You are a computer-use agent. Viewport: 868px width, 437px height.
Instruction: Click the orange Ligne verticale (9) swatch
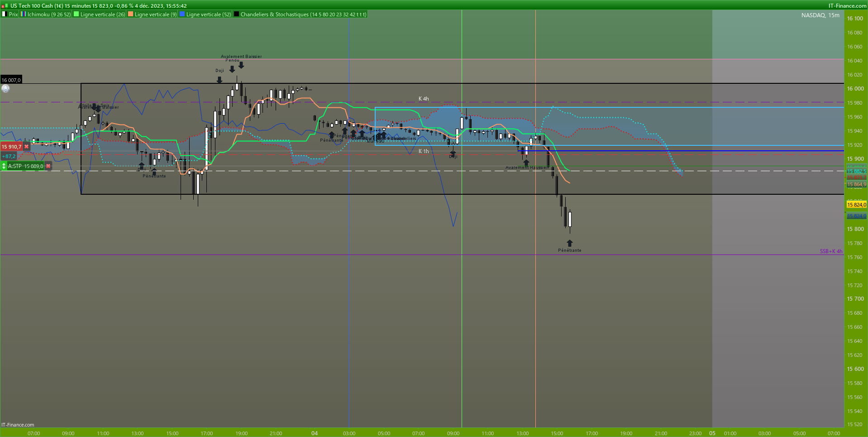click(131, 14)
